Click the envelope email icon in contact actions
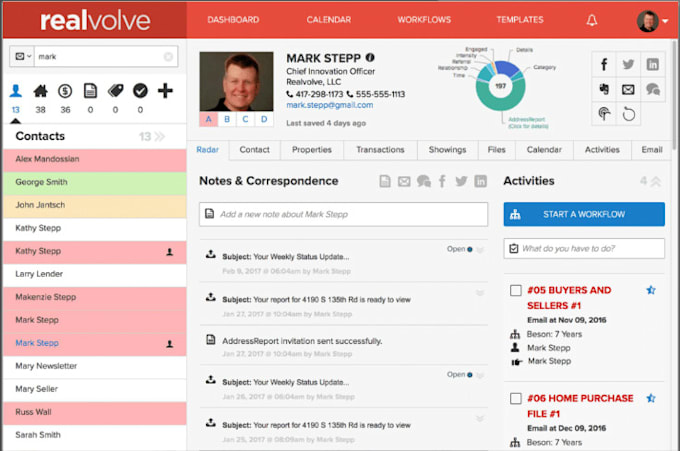 628,89
